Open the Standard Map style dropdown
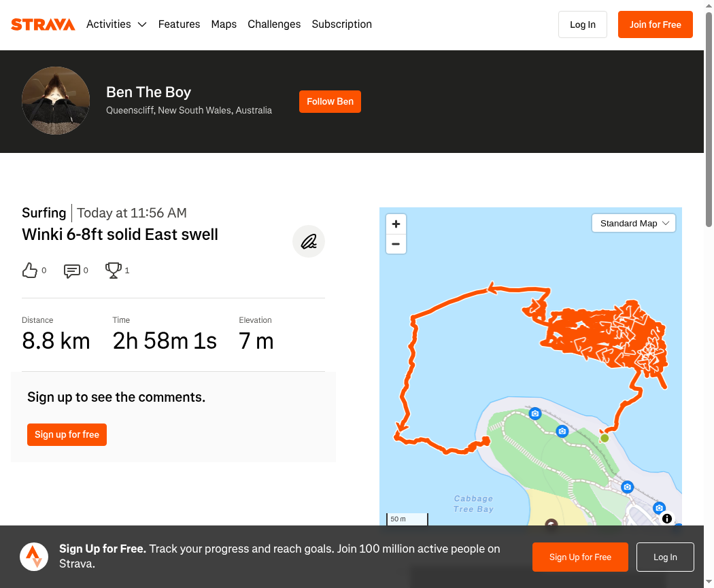Viewport: 714px width, 588px height. coord(633,224)
